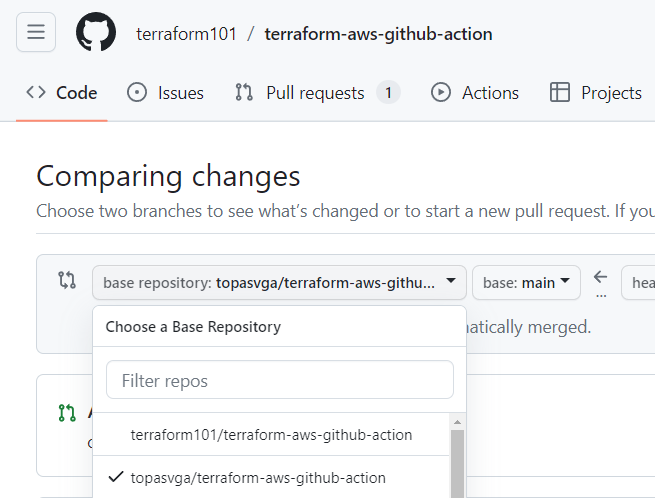655x498 pixels.
Task: Click the Projects table icon
Action: tap(560, 93)
